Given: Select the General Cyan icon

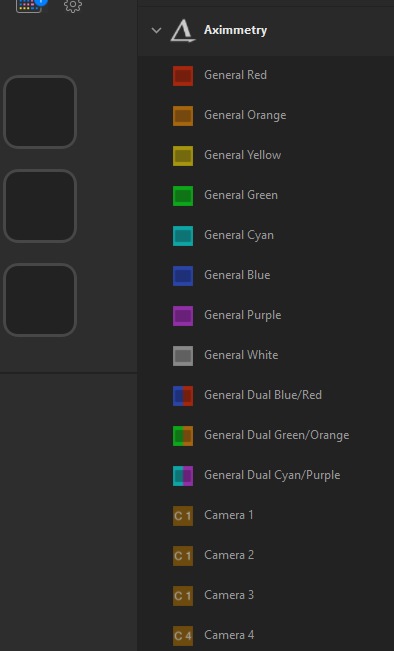Looking at the screenshot, I should (183, 236).
